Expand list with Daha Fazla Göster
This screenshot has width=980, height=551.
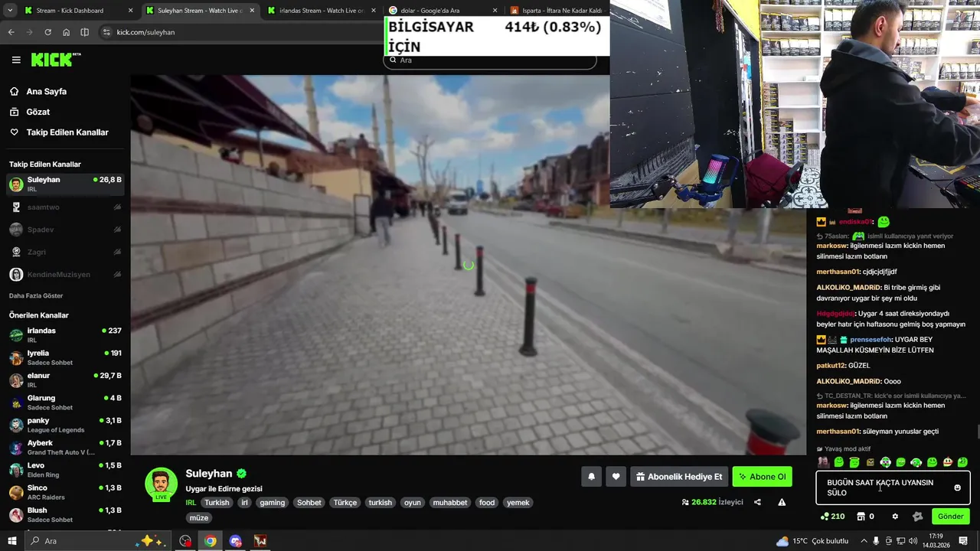pyautogui.click(x=36, y=295)
